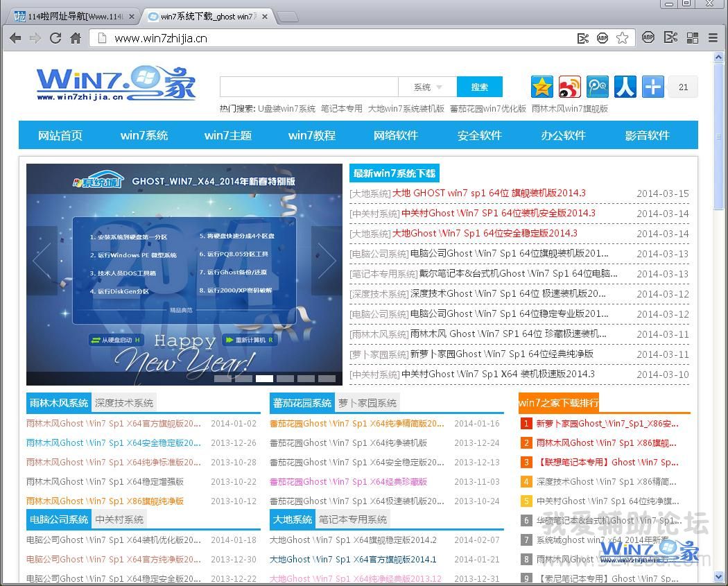Click ABP icon inside address bar
This screenshot has height=586, width=728.
[603, 38]
